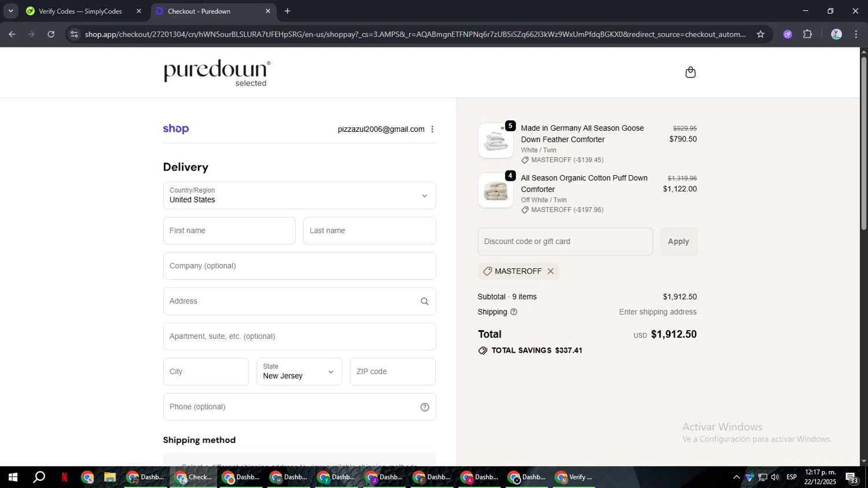Click the Shop logo
Image resolution: width=868 pixels, height=488 pixels.
click(x=176, y=129)
